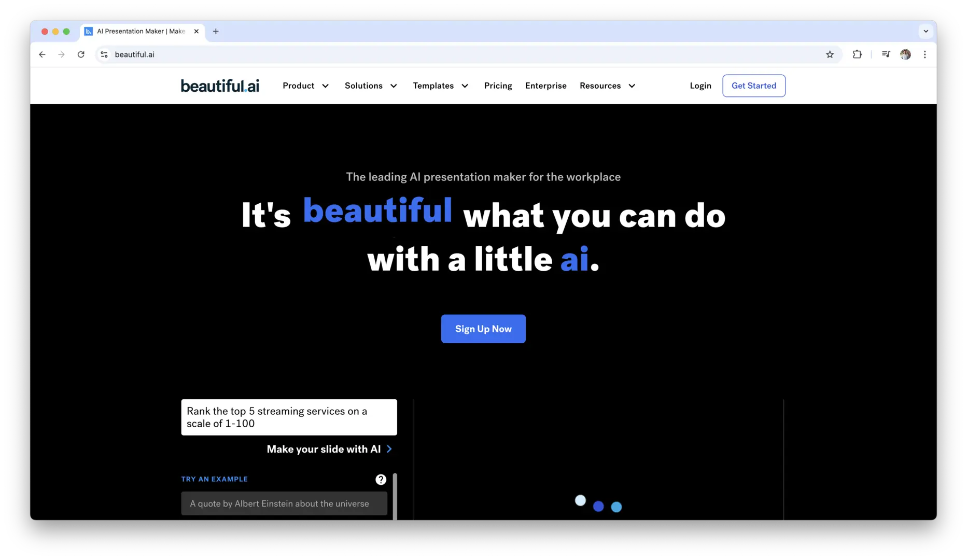Click the browser back arrow
Viewport: 967px width, 560px height.
point(43,54)
